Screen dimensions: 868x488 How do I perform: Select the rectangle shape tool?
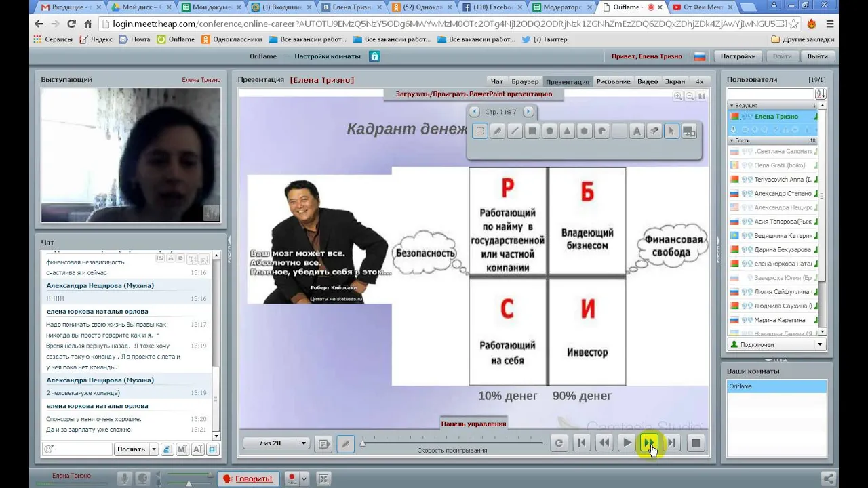pos(532,131)
